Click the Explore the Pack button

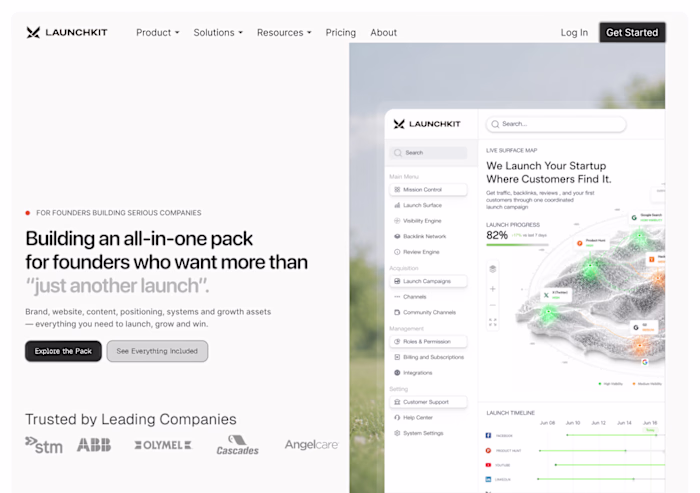click(63, 351)
